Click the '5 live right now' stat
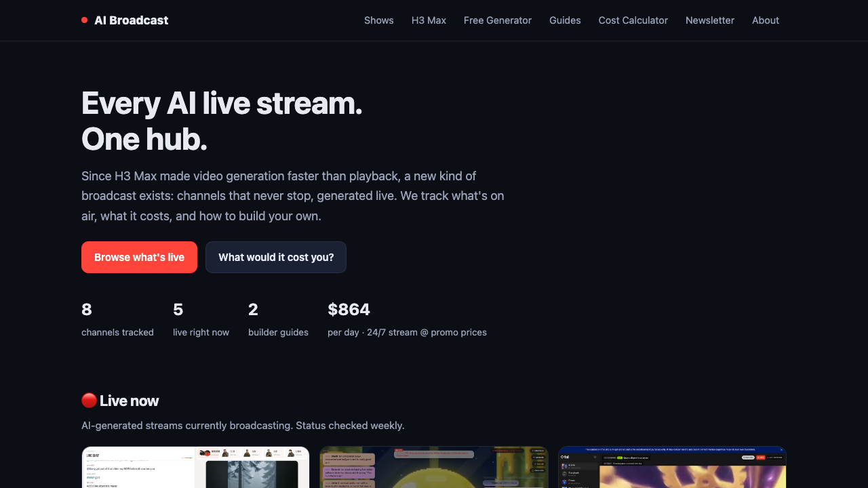The width and height of the screenshot is (868, 488). click(x=201, y=319)
